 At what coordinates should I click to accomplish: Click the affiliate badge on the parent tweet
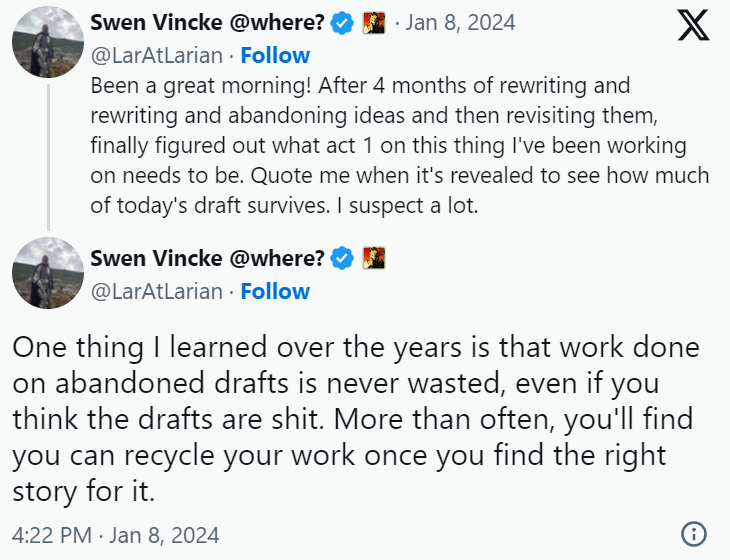[374, 22]
